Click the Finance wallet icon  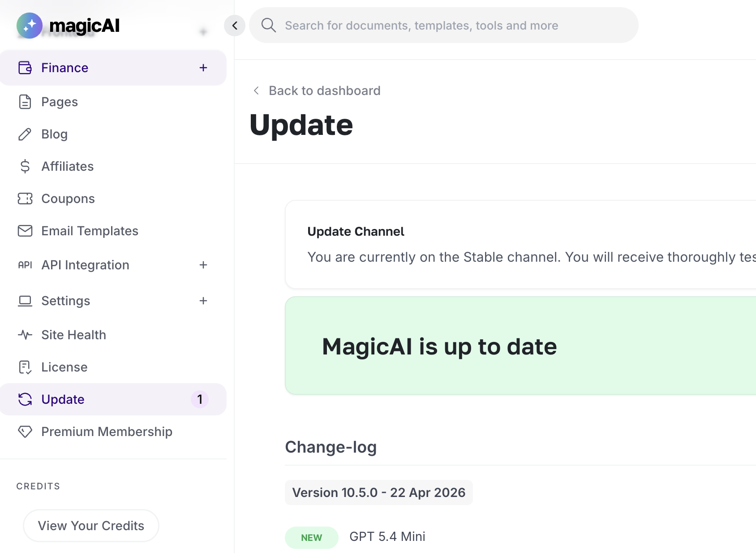pyautogui.click(x=25, y=68)
